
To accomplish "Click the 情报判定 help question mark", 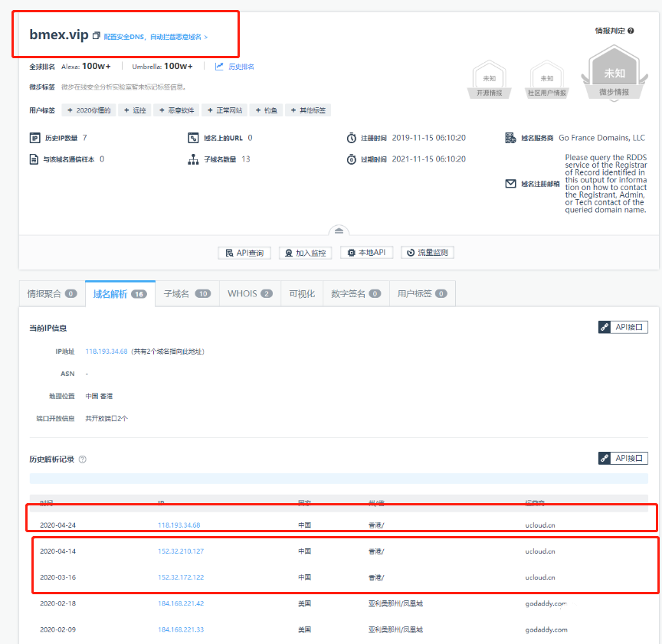I will pos(631,31).
